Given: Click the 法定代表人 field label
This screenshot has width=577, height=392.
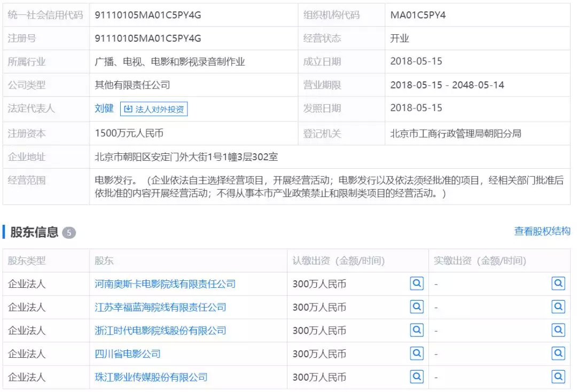Looking at the screenshot, I should pyautogui.click(x=32, y=108).
